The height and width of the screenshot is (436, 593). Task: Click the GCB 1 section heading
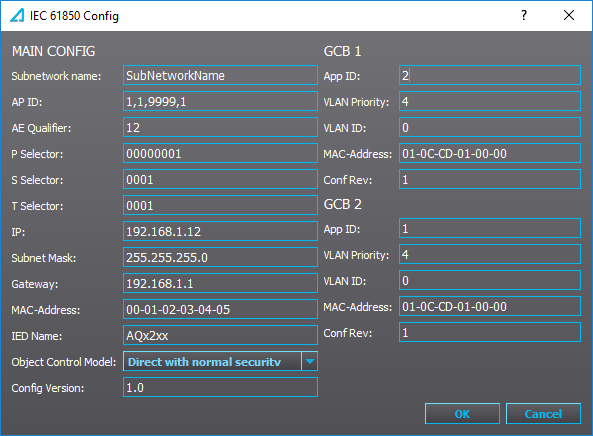click(x=342, y=51)
